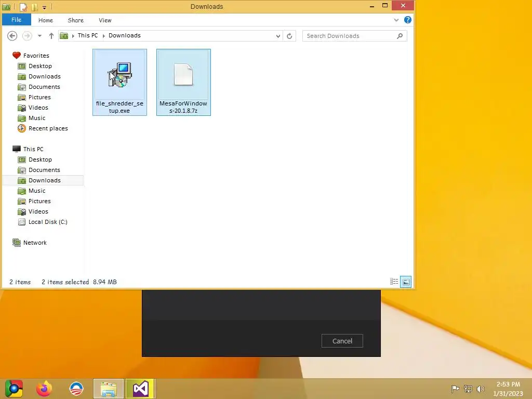Click the '2 items selected' status text

(x=65, y=282)
